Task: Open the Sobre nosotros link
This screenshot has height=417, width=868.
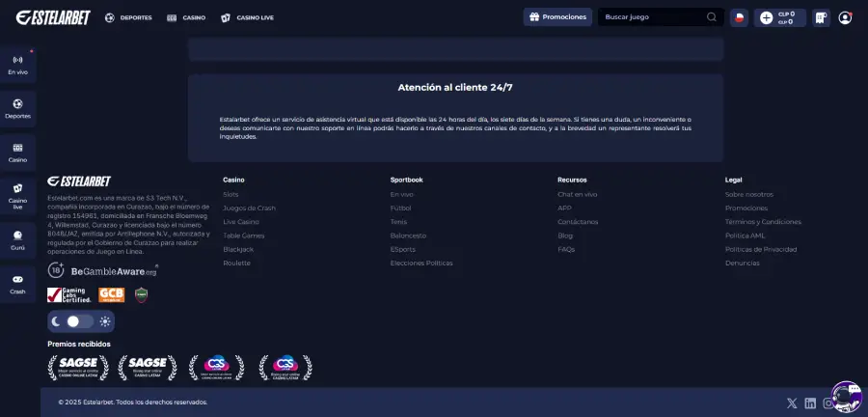Action: (749, 194)
